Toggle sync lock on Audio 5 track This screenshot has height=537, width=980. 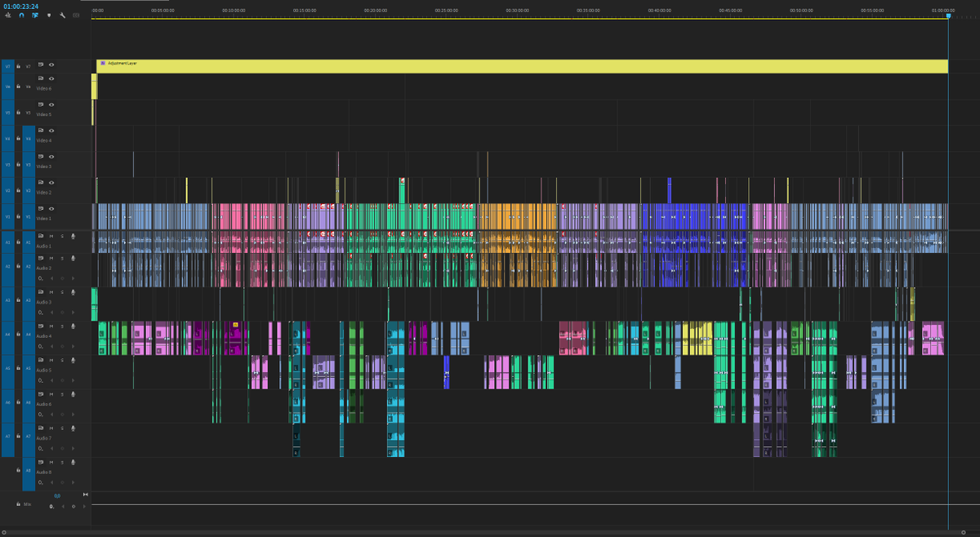[41, 360]
